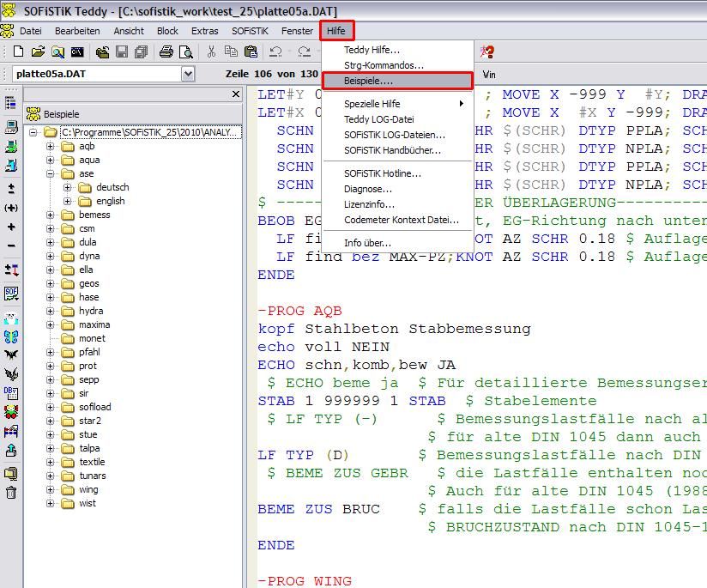
Task: Open the Datei menu
Action: 31,31
